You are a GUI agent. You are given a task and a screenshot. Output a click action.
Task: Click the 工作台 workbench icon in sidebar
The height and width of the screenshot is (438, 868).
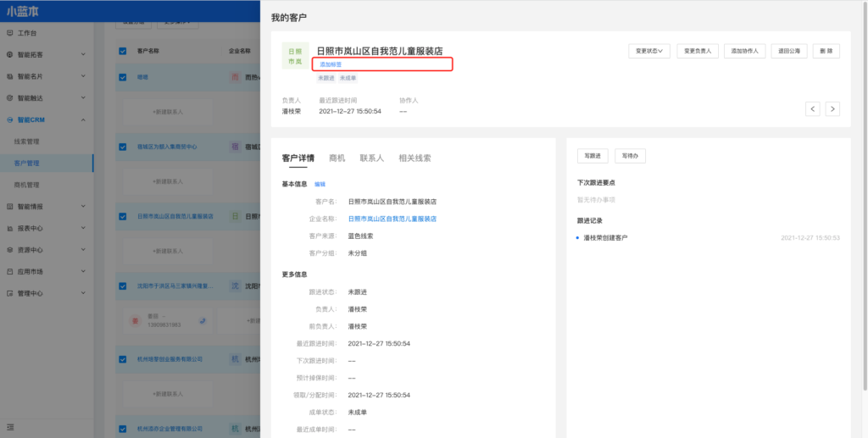[x=10, y=33]
